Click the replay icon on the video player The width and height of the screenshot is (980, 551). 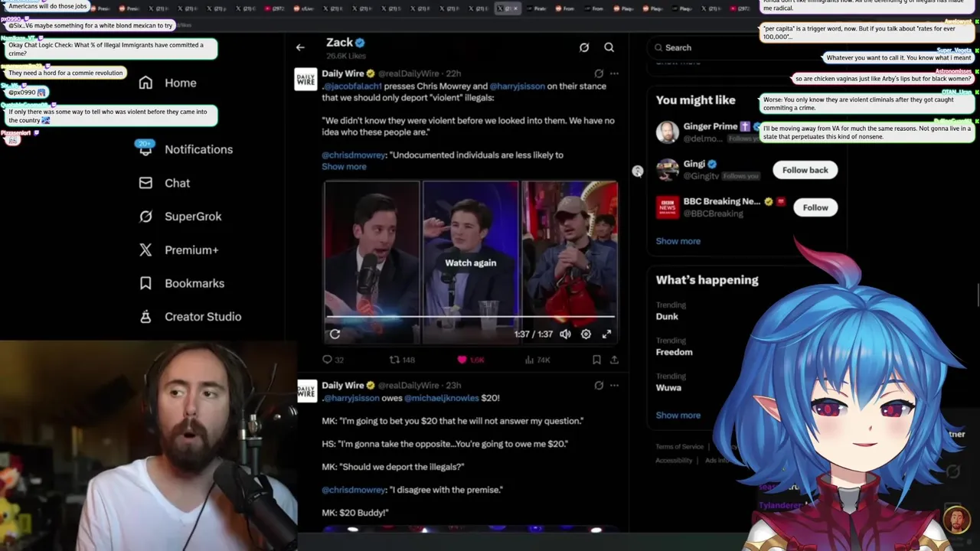point(335,334)
